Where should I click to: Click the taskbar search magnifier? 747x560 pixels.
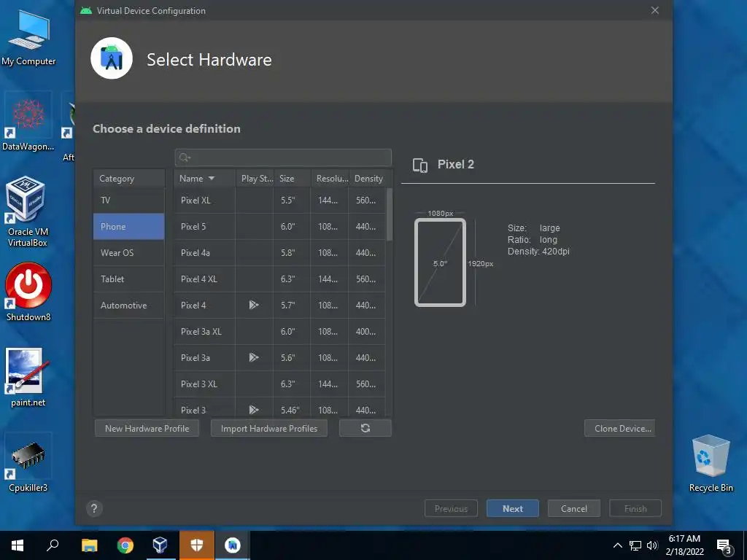[x=53, y=545]
